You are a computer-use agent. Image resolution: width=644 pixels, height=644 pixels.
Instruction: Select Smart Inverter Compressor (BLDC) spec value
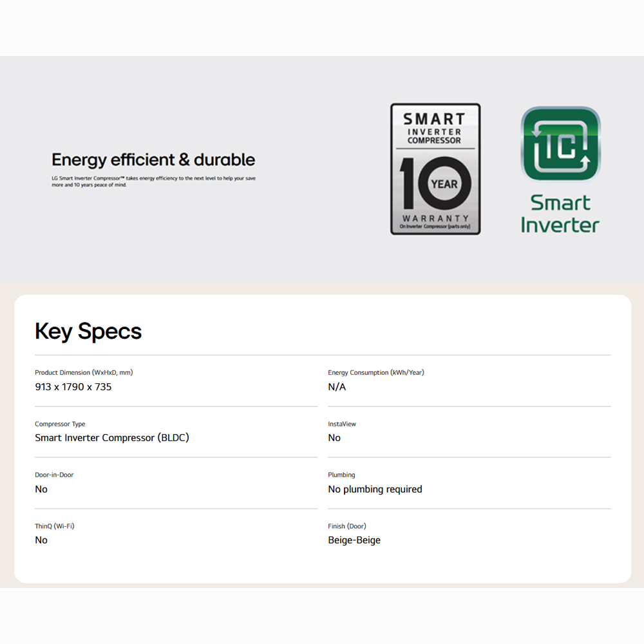click(x=112, y=438)
